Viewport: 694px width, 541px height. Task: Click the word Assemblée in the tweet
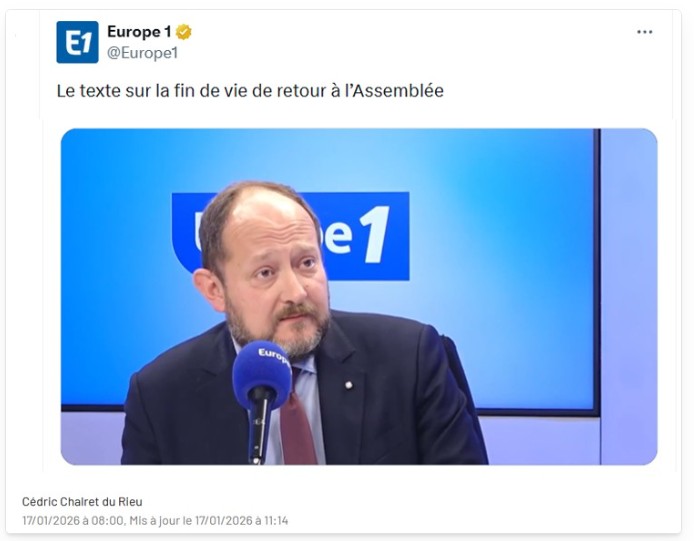point(398,91)
